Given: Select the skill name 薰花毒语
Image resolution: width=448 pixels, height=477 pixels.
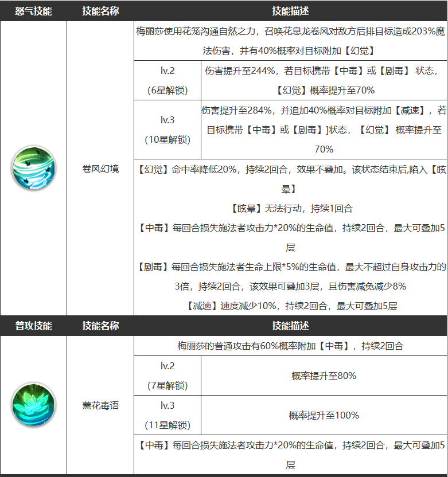Looking at the screenshot, I should click(x=100, y=405).
